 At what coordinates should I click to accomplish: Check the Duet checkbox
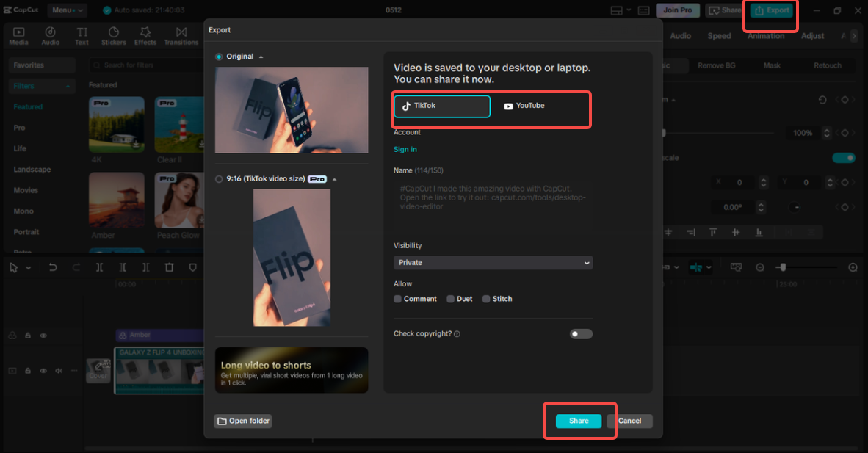(451, 299)
